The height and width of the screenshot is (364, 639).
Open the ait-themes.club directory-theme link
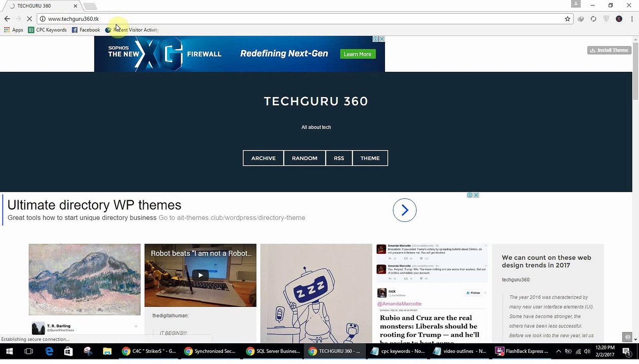tap(232, 218)
